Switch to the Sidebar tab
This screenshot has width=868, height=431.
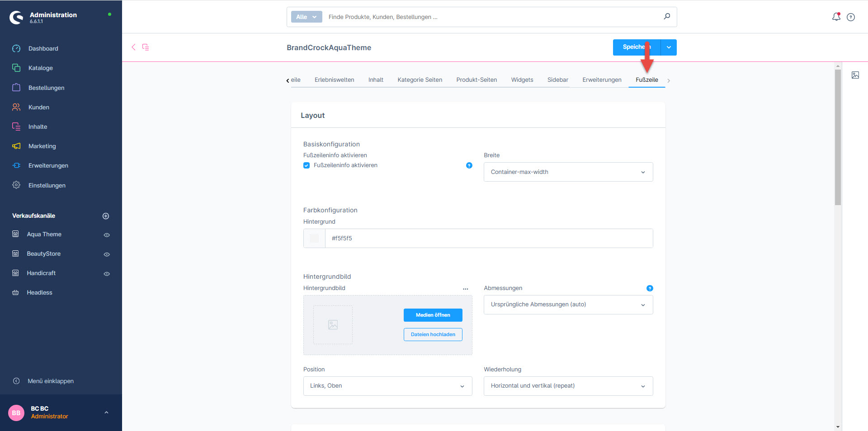[x=557, y=80]
